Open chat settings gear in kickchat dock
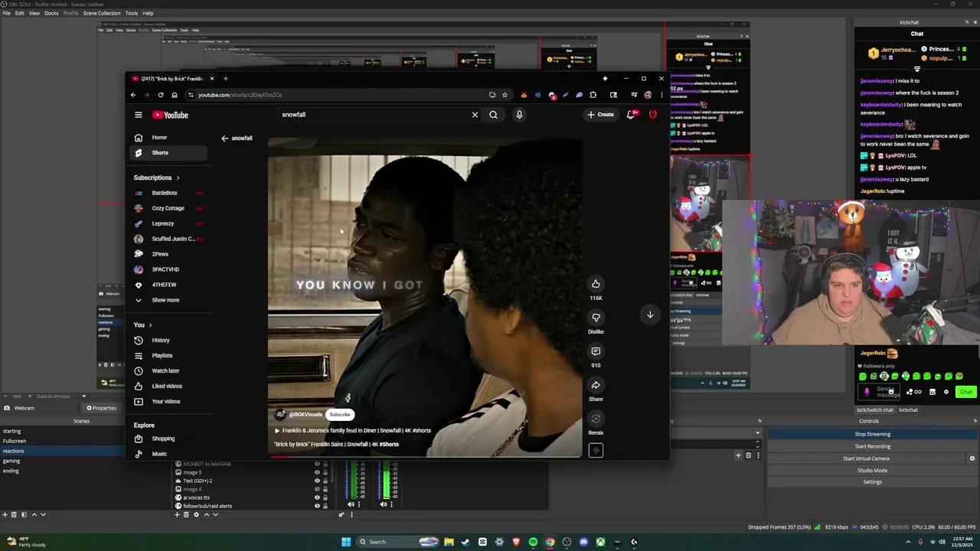This screenshot has width=980, height=551. pos(946,392)
